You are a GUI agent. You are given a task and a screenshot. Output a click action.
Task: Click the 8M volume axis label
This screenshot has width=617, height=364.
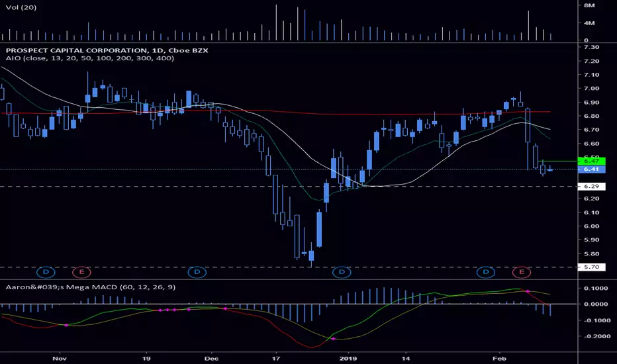pyautogui.click(x=589, y=5)
